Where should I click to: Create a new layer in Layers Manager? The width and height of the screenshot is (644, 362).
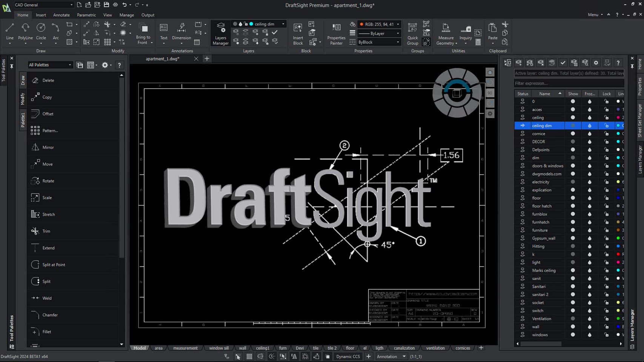click(518, 63)
